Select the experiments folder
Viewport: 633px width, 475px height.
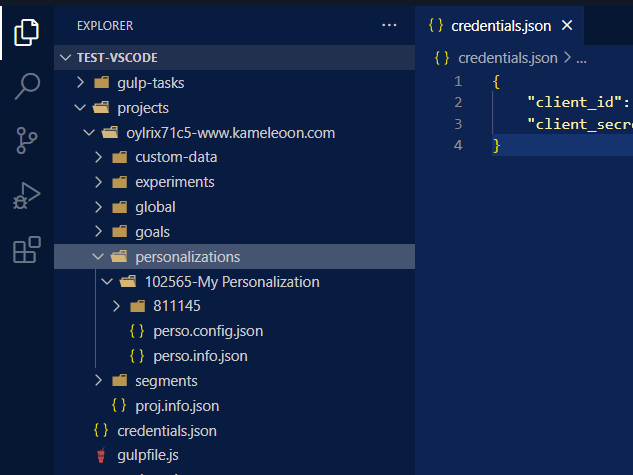click(x=174, y=182)
